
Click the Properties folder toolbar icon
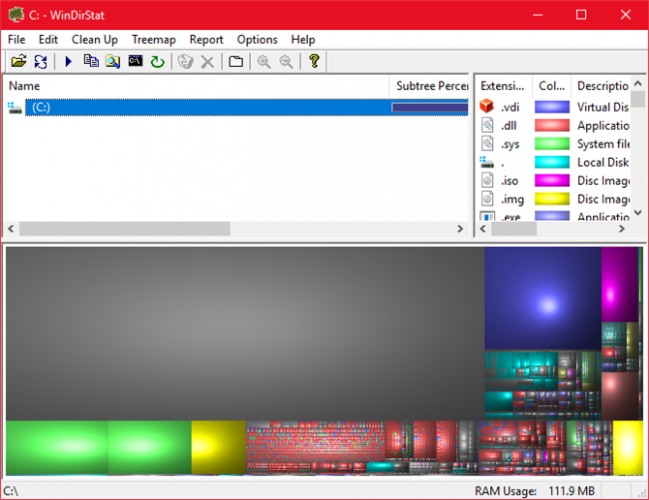(236, 62)
